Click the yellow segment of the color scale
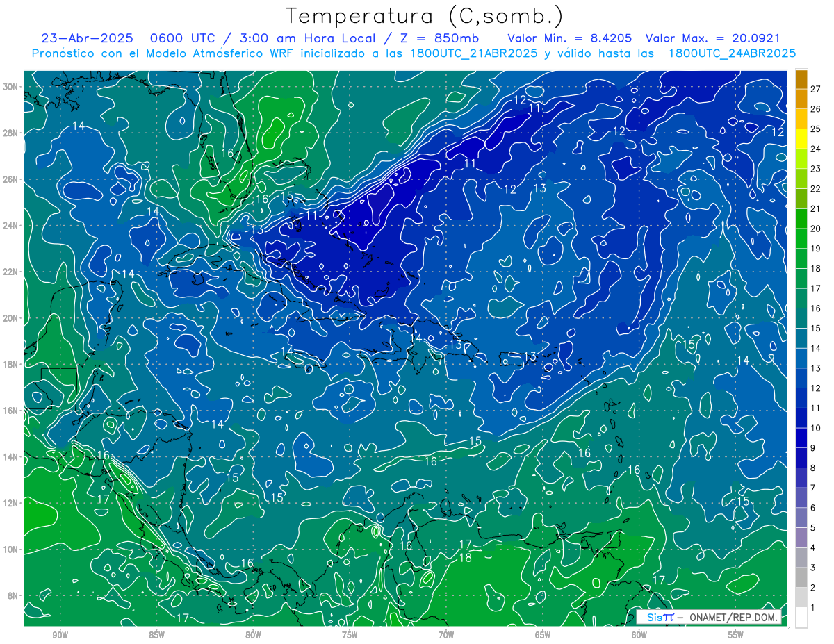This screenshot has width=834, height=644. click(x=801, y=139)
